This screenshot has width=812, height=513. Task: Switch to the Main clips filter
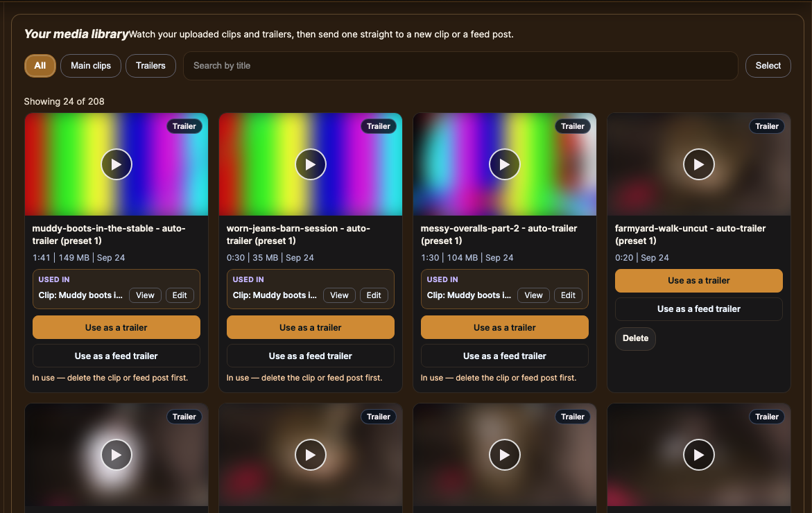91,66
